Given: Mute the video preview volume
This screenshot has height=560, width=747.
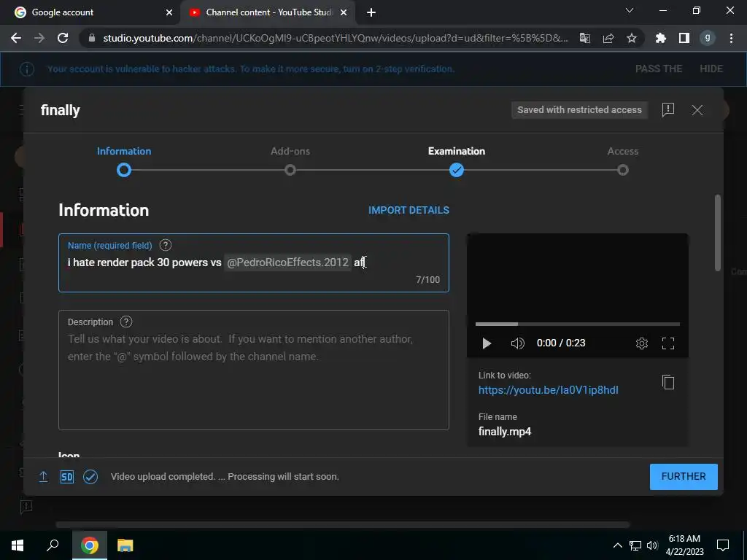Looking at the screenshot, I should [517, 343].
